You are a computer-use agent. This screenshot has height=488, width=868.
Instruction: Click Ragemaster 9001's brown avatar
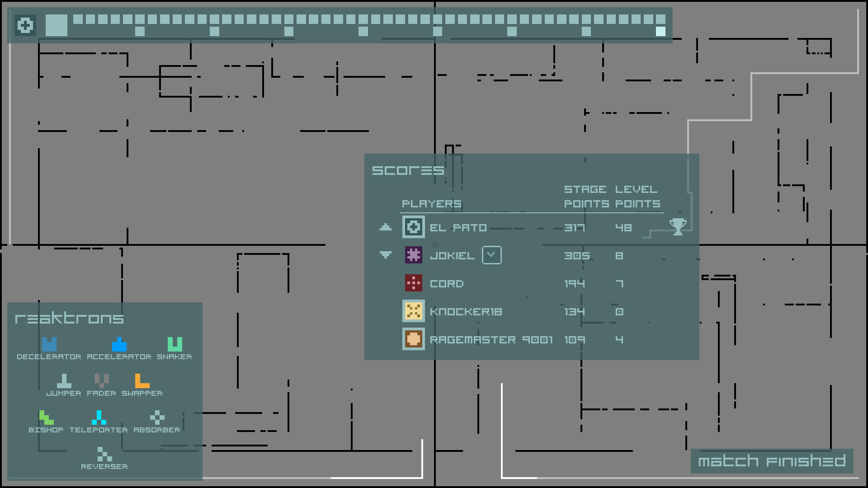coord(414,339)
